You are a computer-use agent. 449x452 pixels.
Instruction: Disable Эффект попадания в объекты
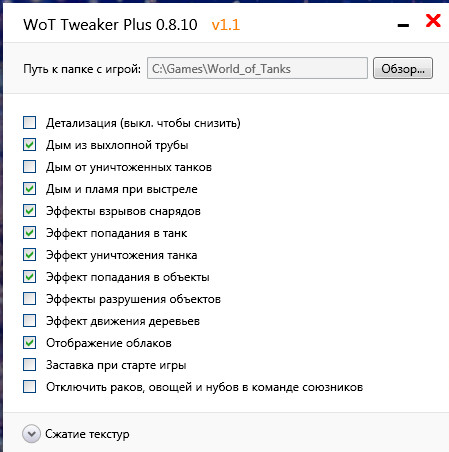[30, 277]
